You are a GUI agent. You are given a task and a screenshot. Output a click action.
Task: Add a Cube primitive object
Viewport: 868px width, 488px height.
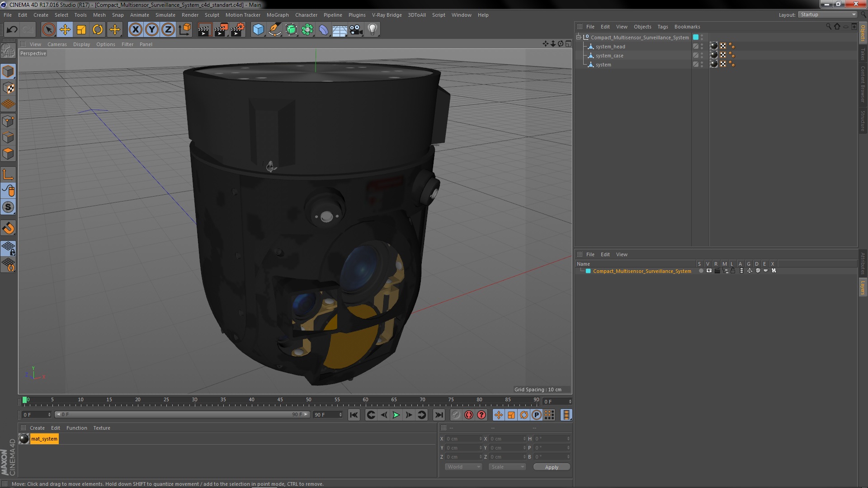click(258, 30)
